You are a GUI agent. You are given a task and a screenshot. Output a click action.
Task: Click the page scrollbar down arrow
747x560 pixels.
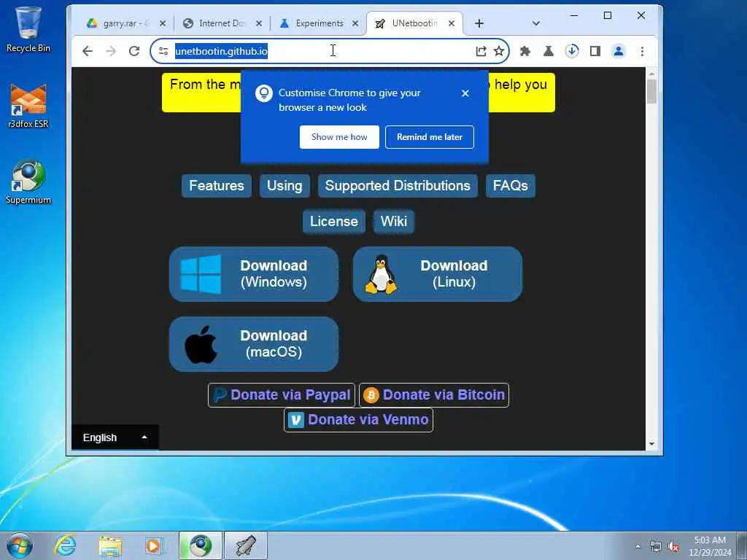(651, 444)
